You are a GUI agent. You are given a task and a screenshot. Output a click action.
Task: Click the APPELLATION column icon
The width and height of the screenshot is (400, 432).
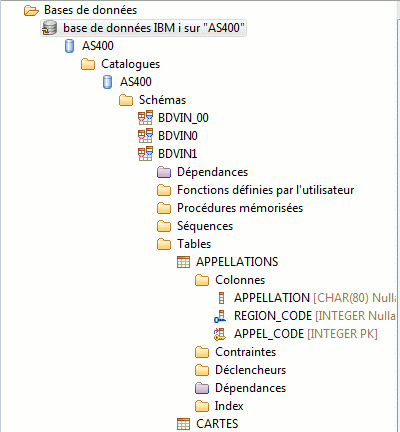[221, 298]
